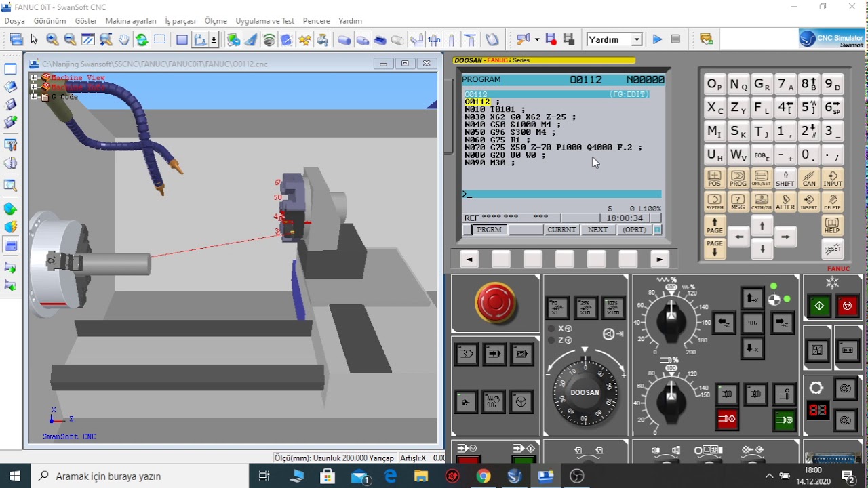Click the ALTER edit key
The image size is (868, 488).
point(785,202)
